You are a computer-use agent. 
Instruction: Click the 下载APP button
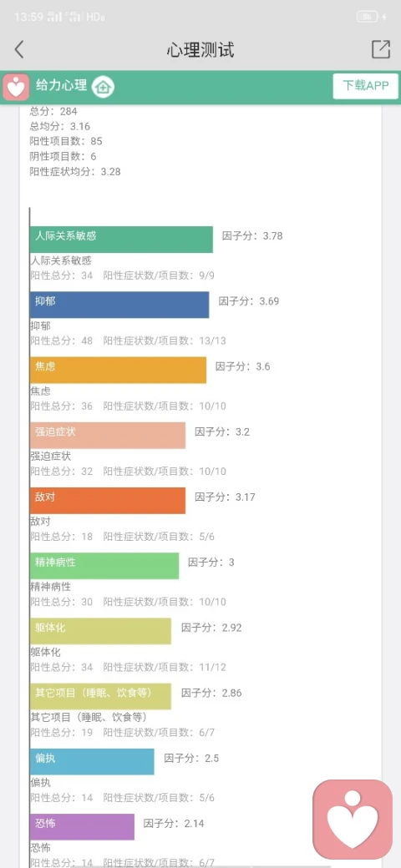point(366,86)
